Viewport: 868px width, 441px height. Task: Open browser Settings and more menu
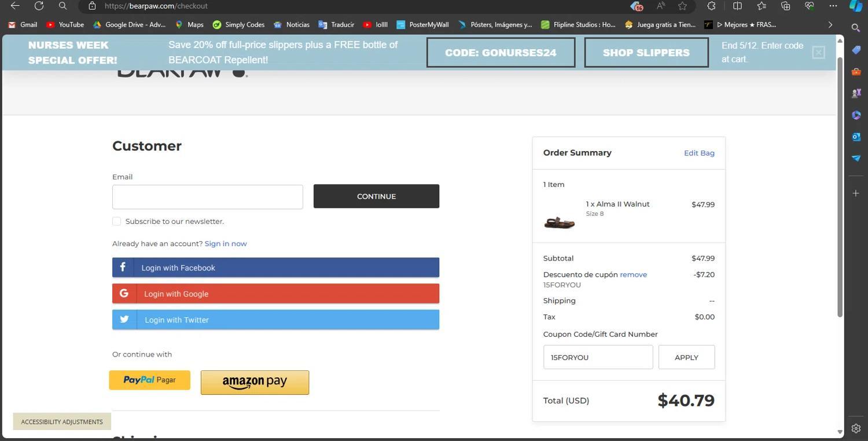[833, 6]
